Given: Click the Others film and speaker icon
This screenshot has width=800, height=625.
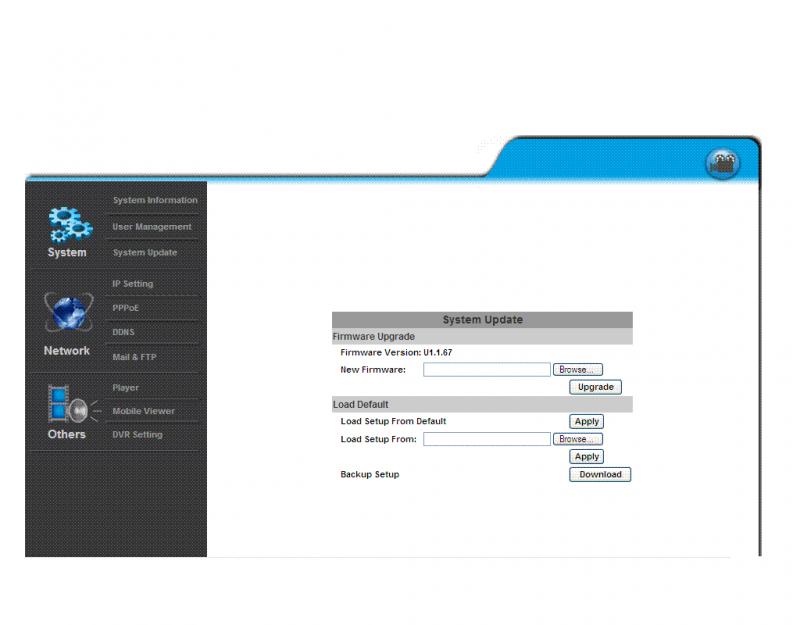Looking at the screenshot, I should pos(70,404).
